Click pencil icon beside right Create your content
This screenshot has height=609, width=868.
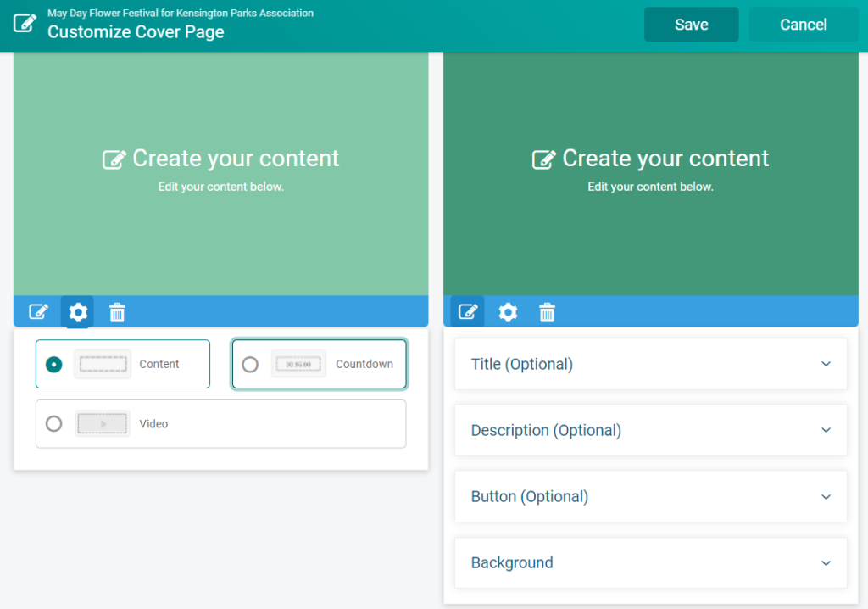pyautogui.click(x=543, y=159)
